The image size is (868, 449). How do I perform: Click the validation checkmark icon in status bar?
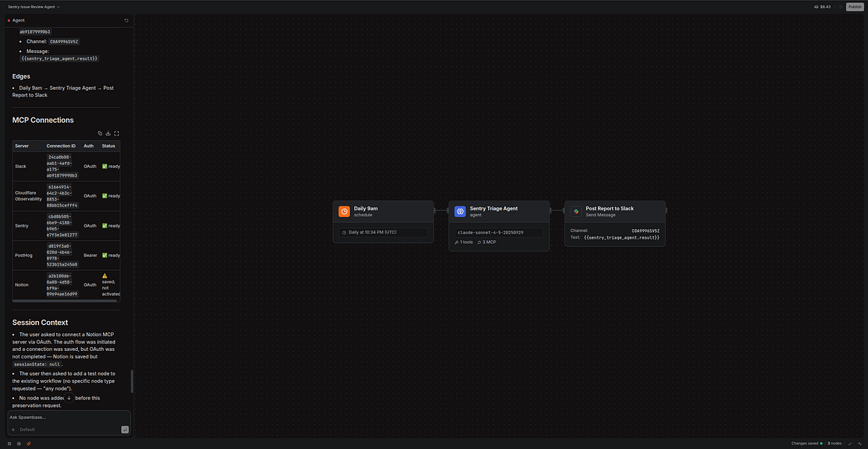pos(850,444)
